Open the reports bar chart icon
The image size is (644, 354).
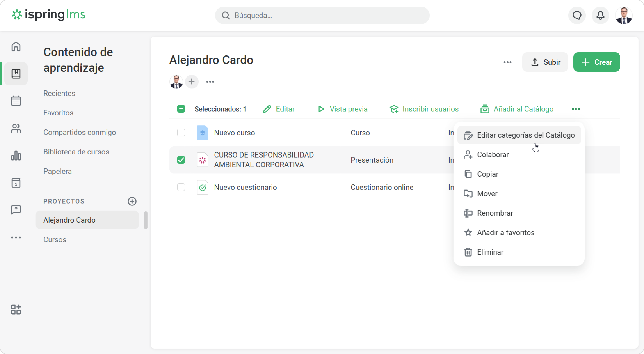click(x=16, y=156)
